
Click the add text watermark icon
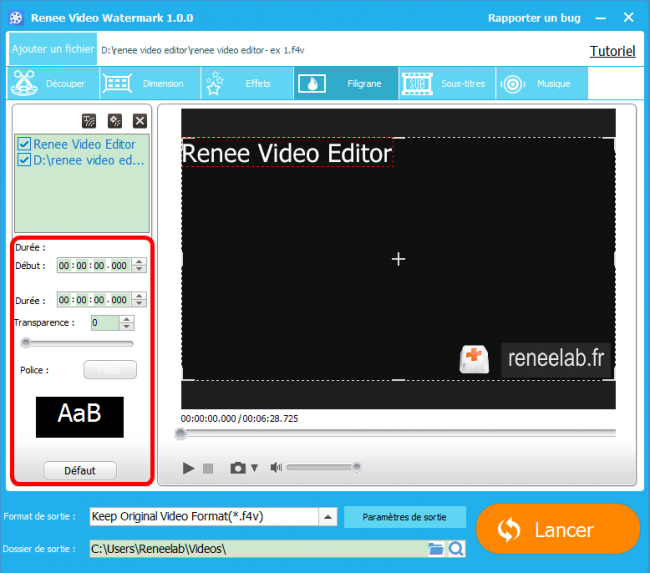coord(89,121)
